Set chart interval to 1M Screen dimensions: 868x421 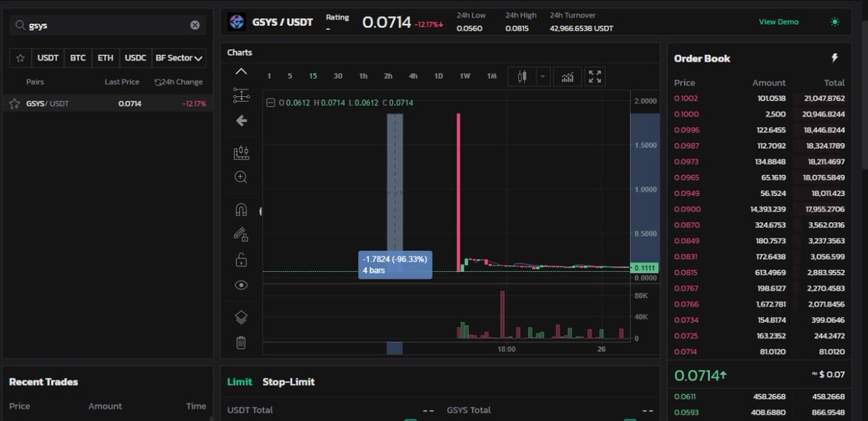(492, 76)
